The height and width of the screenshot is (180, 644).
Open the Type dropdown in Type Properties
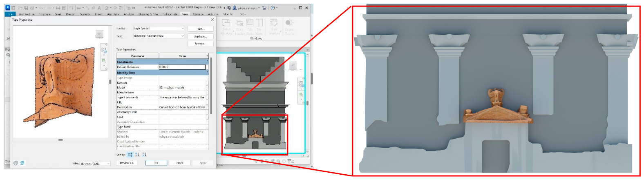point(159,36)
